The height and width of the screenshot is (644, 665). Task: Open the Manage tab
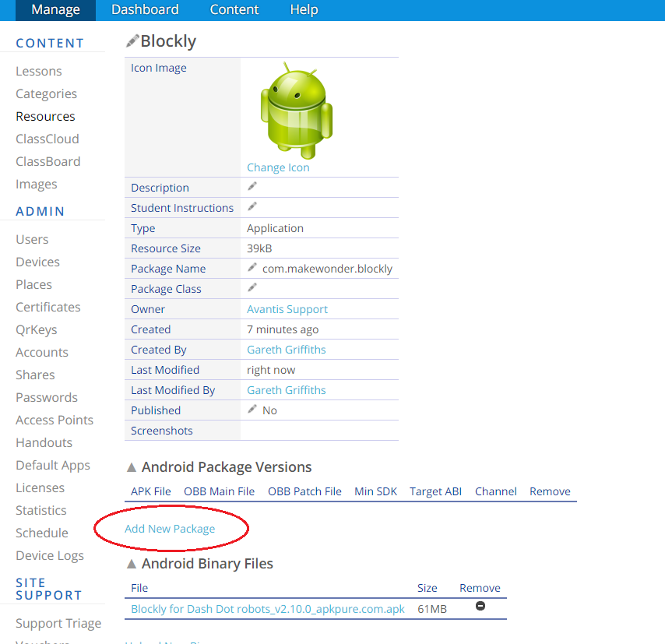(x=55, y=10)
